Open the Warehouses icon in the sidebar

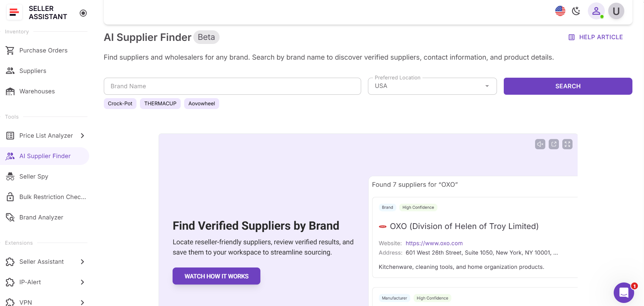click(10, 91)
